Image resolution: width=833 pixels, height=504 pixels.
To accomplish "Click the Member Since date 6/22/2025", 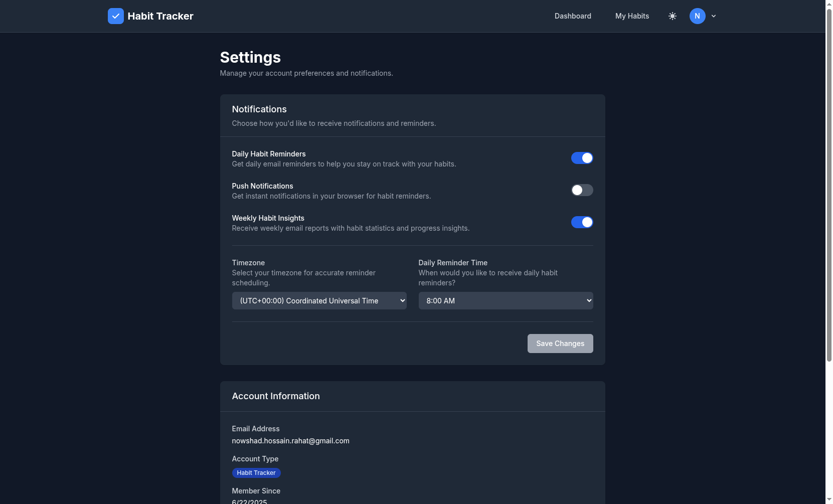I will click(249, 501).
